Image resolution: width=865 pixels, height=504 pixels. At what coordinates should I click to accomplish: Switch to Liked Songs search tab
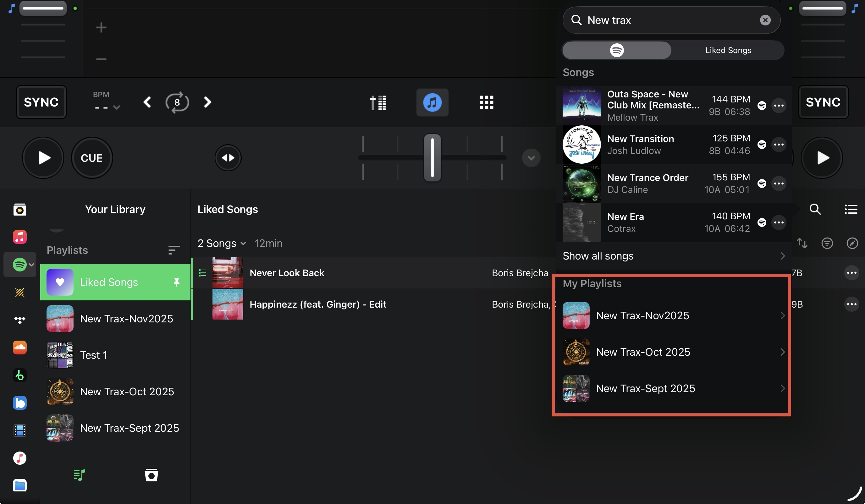tap(728, 51)
